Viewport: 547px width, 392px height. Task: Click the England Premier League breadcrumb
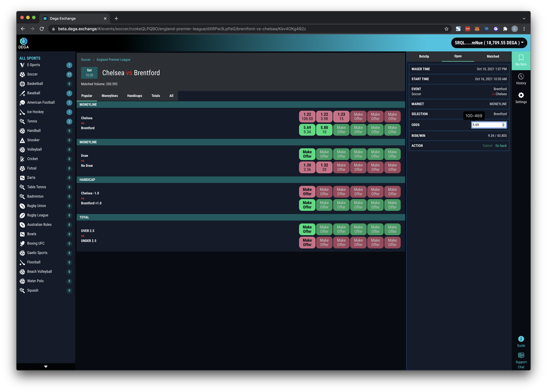point(113,60)
